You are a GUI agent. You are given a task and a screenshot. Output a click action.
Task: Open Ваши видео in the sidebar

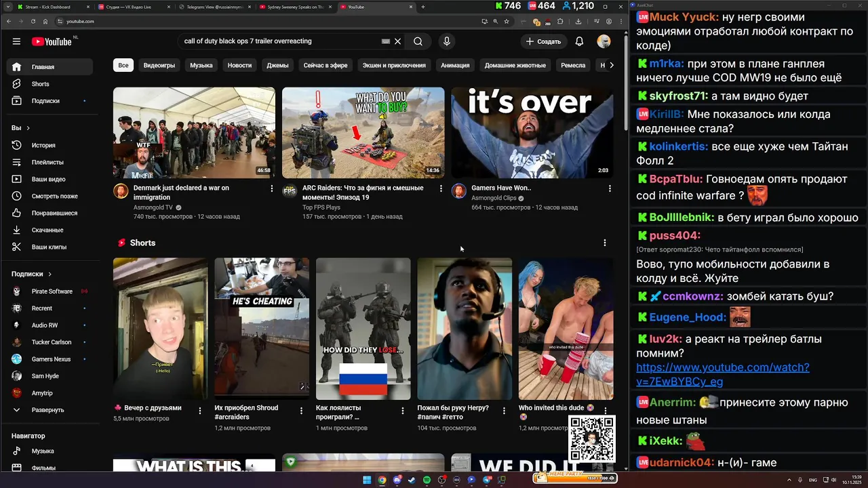tap(50, 179)
